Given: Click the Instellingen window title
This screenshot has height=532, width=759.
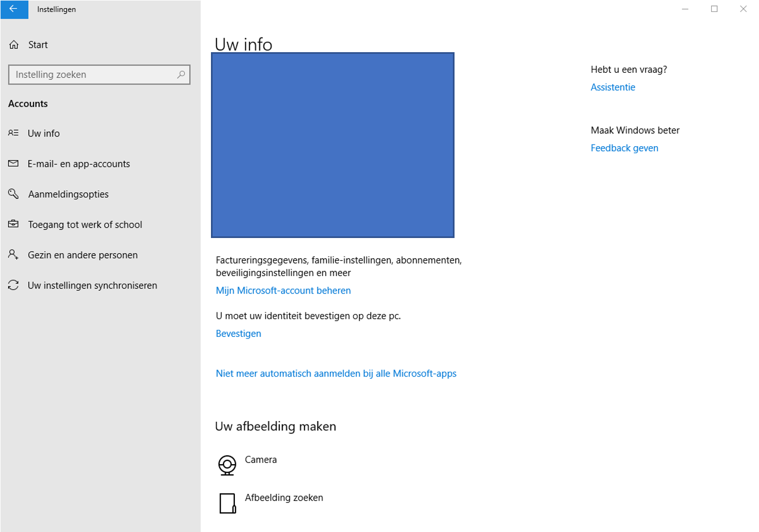Looking at the screenshot, I should tap(57, 9).
